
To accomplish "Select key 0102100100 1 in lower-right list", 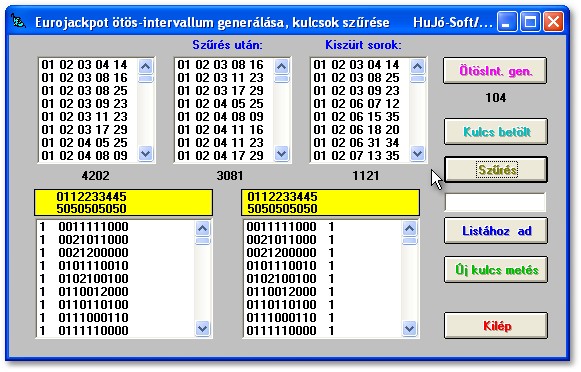I will [322, 279].
